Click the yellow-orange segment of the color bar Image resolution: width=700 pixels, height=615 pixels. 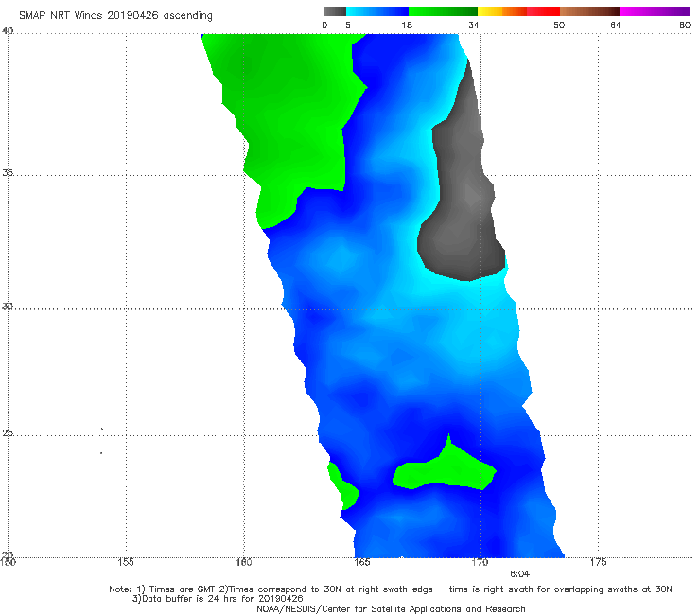[502, 11]
